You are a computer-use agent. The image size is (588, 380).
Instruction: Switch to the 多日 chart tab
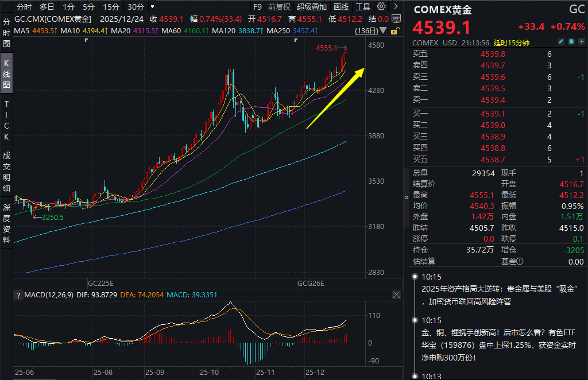pos(47,7)
